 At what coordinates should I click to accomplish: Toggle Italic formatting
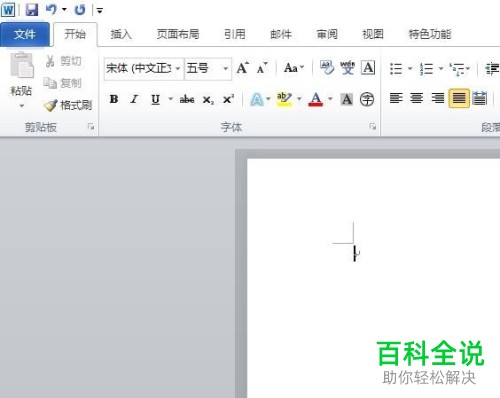tap(134, 99)
